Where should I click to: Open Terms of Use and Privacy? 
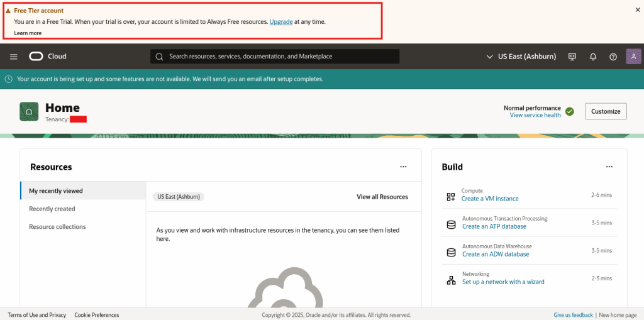[x=37, y=315]
